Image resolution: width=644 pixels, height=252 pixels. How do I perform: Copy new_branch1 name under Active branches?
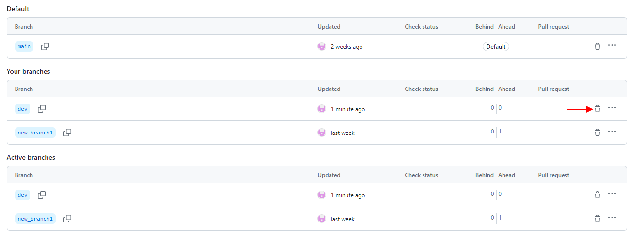(67, 219)
